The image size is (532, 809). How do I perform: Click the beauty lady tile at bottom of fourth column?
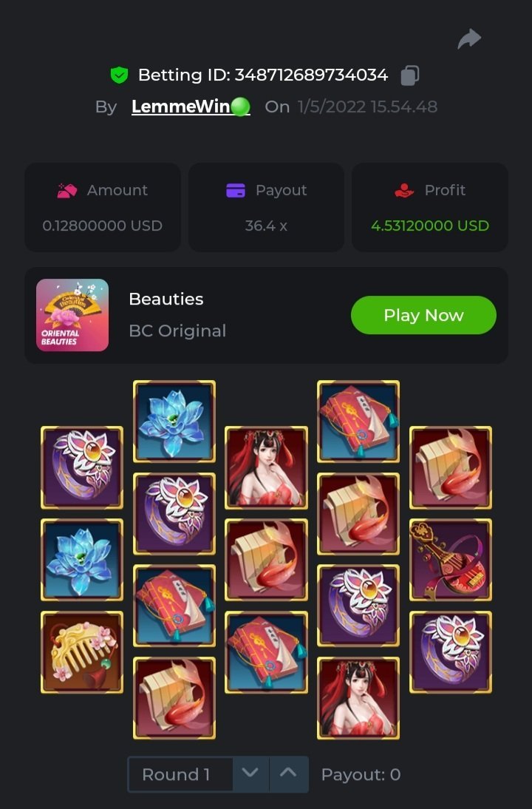click(358, 697)
